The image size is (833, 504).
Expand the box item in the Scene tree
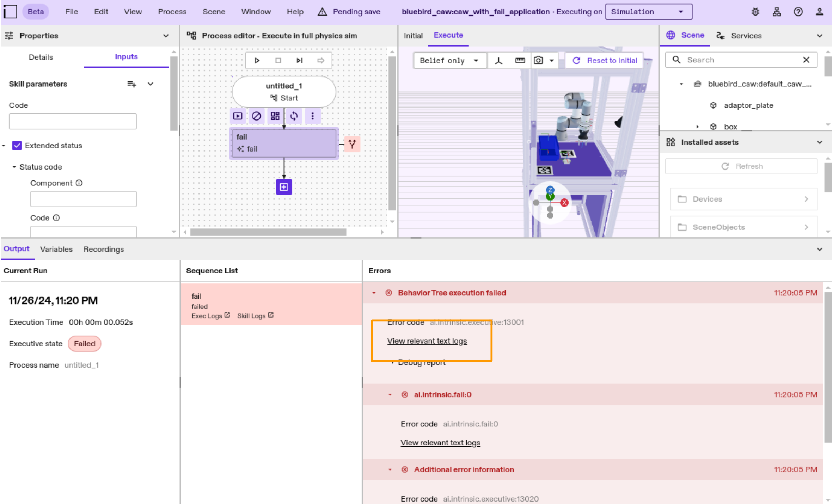(698, 126)
